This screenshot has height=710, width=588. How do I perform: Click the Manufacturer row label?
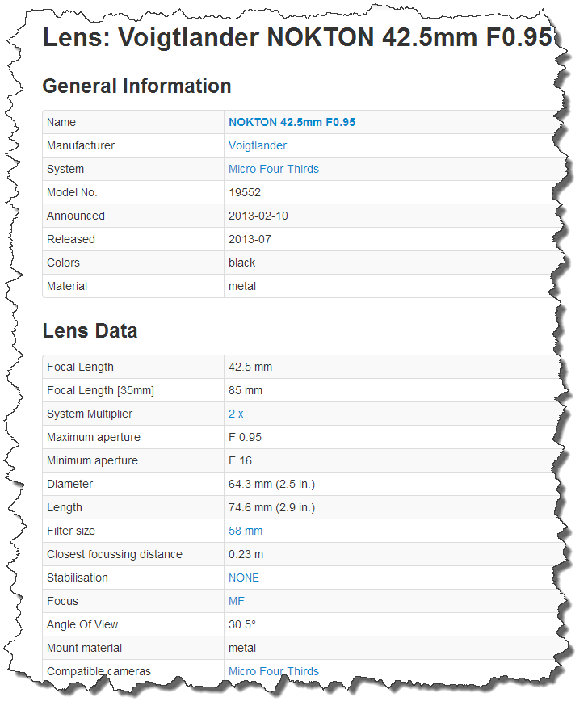pos(81,146)
